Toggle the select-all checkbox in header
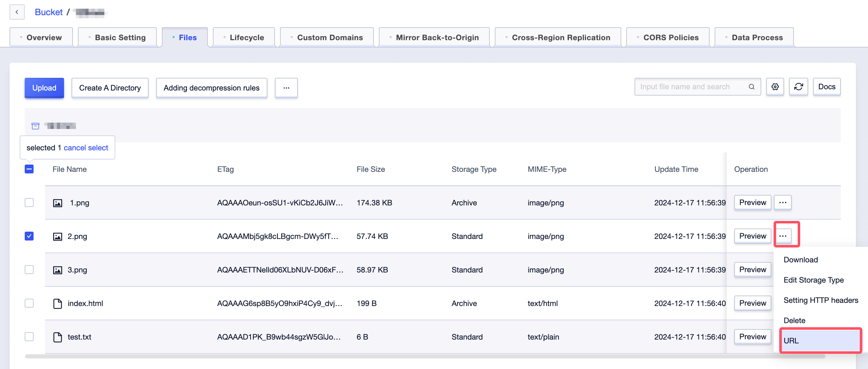868x369 pixels. pyautogui.click(x=29, y=169)
